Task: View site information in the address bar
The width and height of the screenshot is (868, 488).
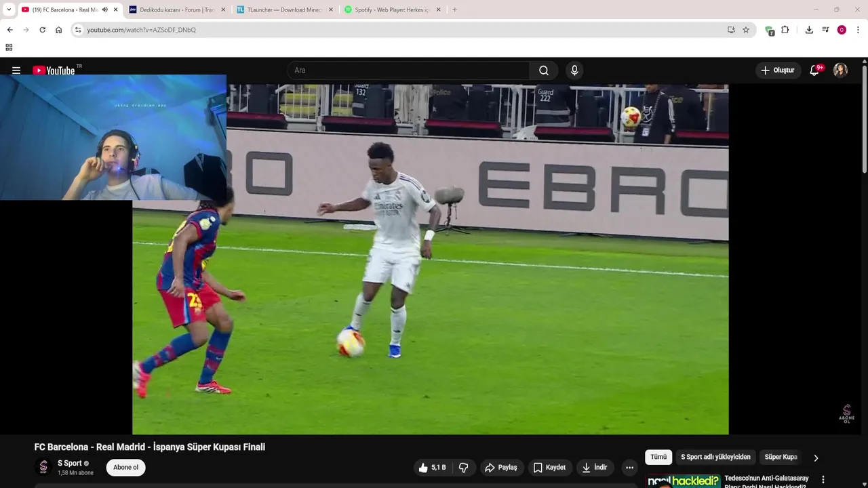Action: [x=78, y=30]
